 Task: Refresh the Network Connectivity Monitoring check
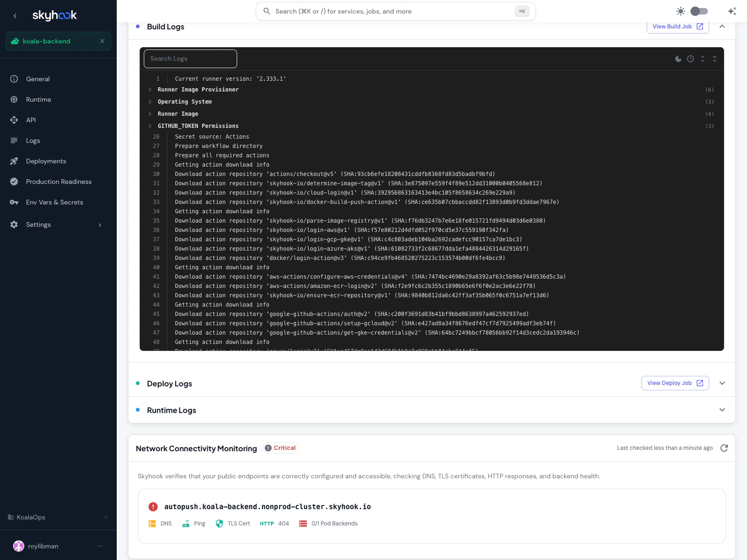(724, 448)
